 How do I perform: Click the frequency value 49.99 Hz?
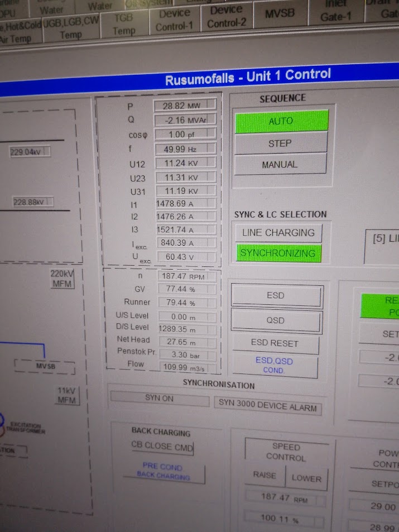(185, 149)
